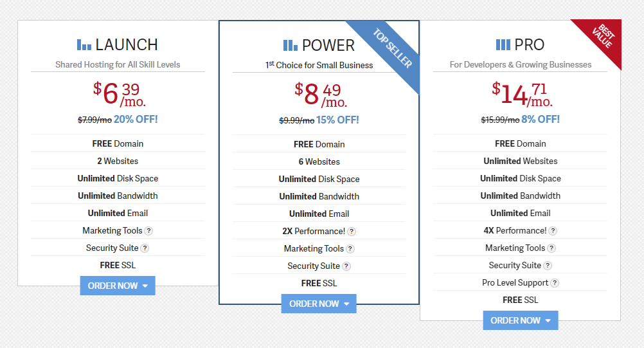Click the Pro plan bar-chart icon
This screenshot has width=644, height=348.
[503, 44]
